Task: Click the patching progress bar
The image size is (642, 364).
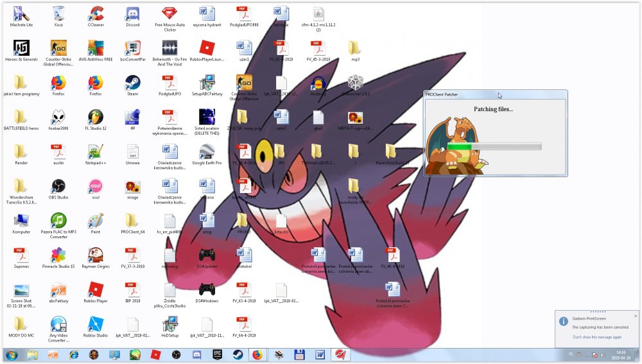Action: click(x=494, y=146)
